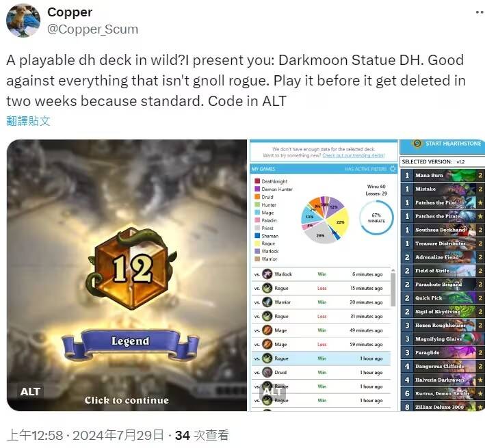Click the Warrior class icon in match list
Image resolution: width=485 pixels, height=448 pixels.
[x=267, y=302]
